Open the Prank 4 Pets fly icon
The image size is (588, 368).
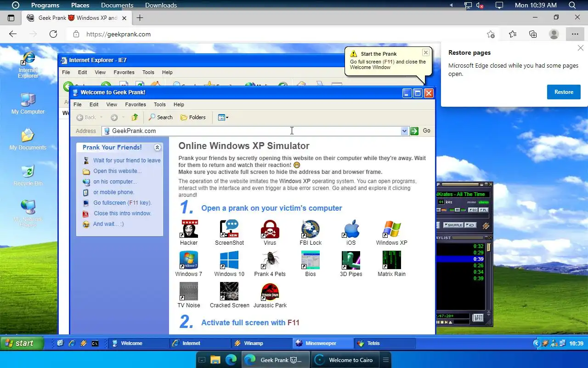(270, 264)
